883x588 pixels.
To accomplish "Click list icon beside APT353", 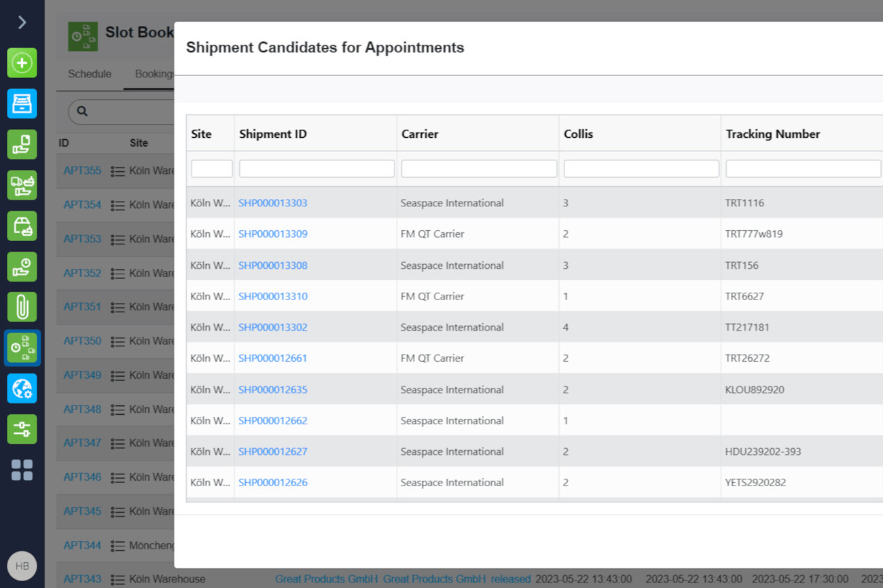I will 118,239.
